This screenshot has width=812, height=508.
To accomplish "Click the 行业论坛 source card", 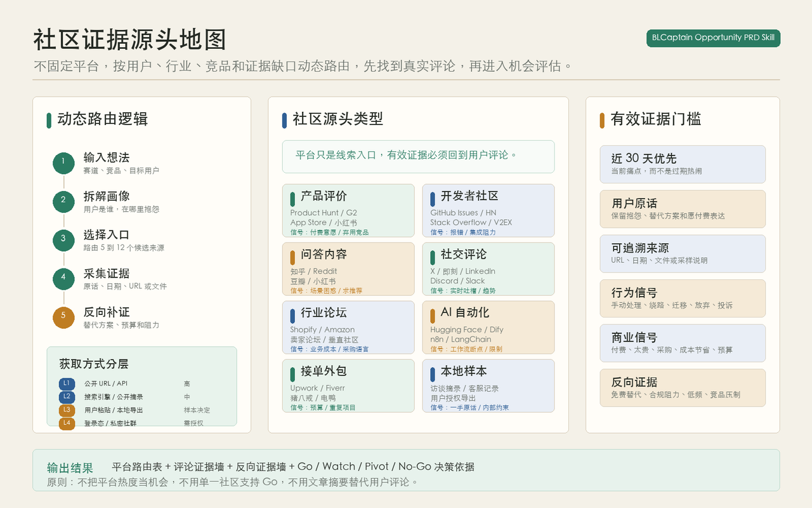I will 348,328.
